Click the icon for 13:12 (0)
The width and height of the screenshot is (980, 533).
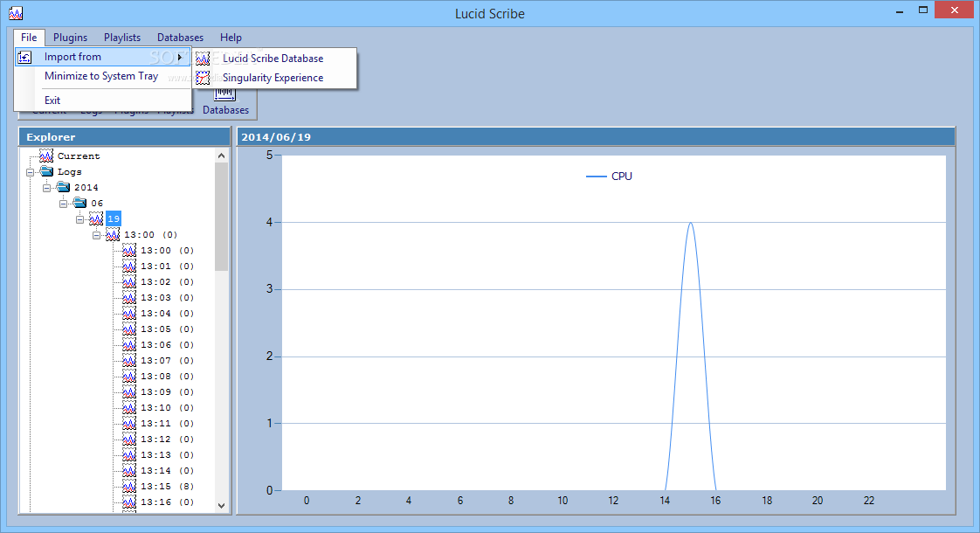click(129, 440)
